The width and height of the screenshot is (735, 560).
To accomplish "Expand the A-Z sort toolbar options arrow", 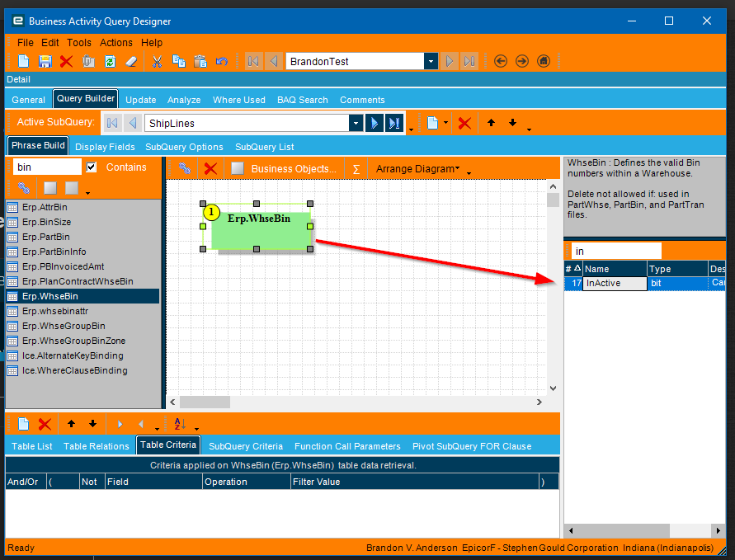I will (x=196, y=428).
